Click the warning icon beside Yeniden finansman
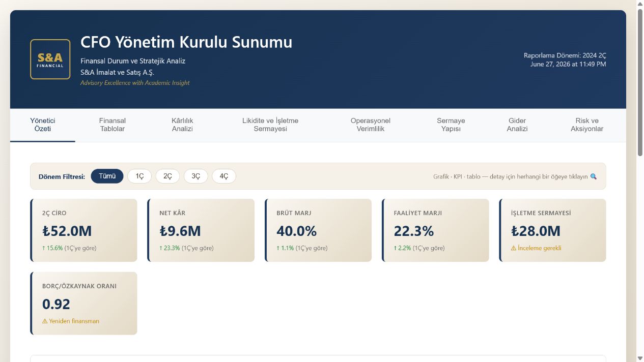The image size is (644, 362). click(45, 321)
